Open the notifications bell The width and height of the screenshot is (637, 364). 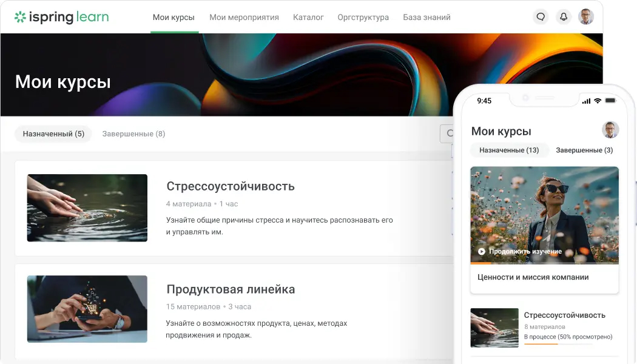coord(564,17)
